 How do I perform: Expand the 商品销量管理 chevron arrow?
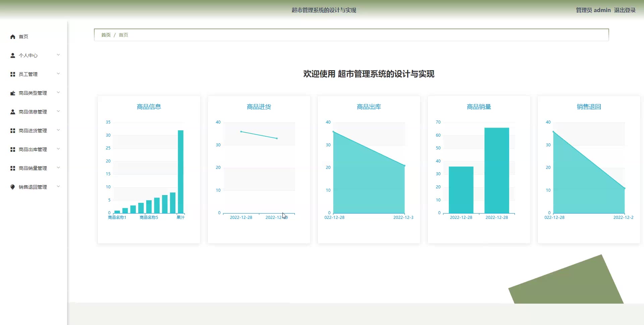pyautogui.click(x=58, y=168)
